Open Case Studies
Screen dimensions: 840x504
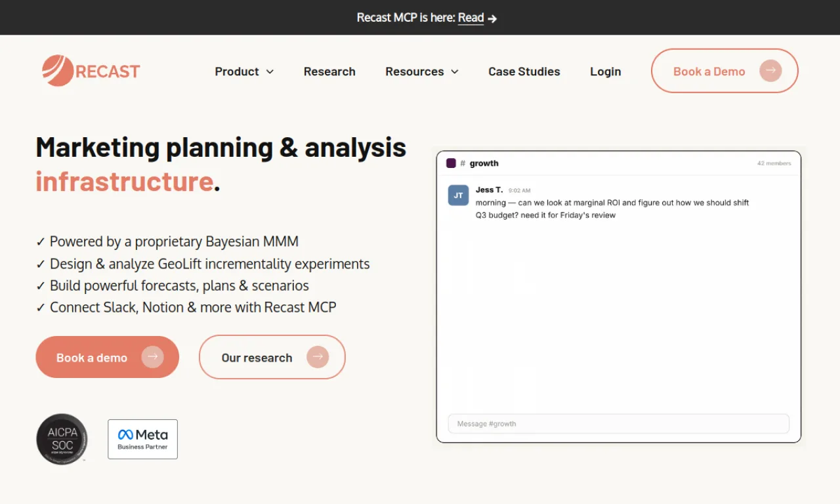(524, 72)
